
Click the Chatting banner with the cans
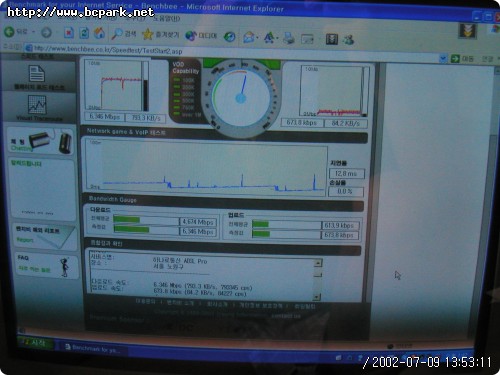pos(40,142)
